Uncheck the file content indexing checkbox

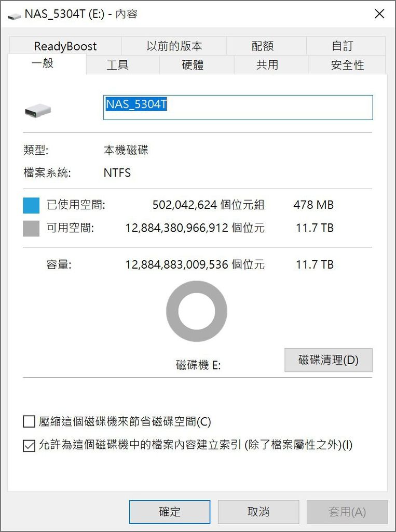tap(29, 446)
